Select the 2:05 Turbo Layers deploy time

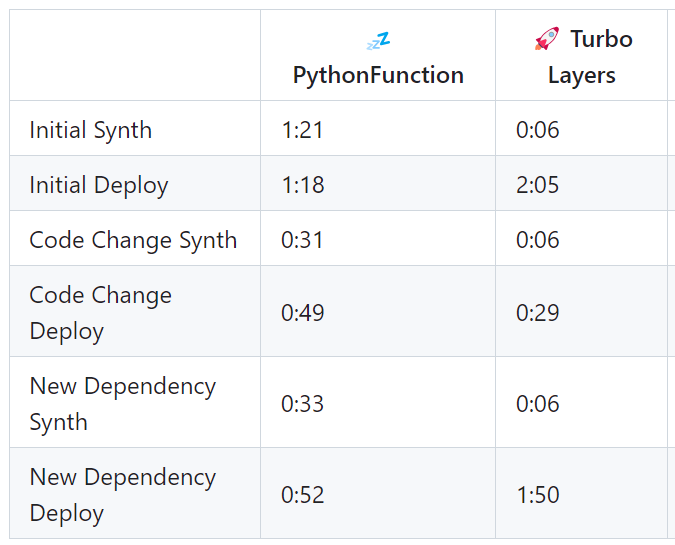538,185
